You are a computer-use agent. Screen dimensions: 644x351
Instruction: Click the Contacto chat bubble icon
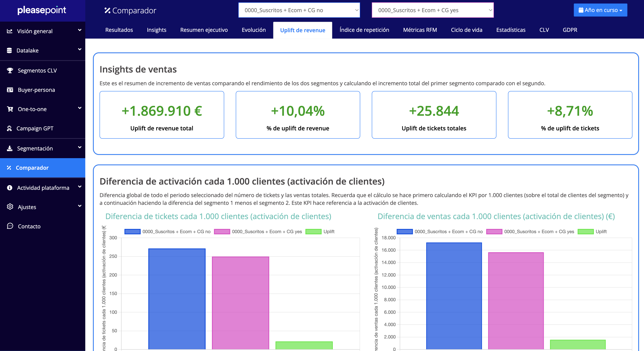[10, 226]
